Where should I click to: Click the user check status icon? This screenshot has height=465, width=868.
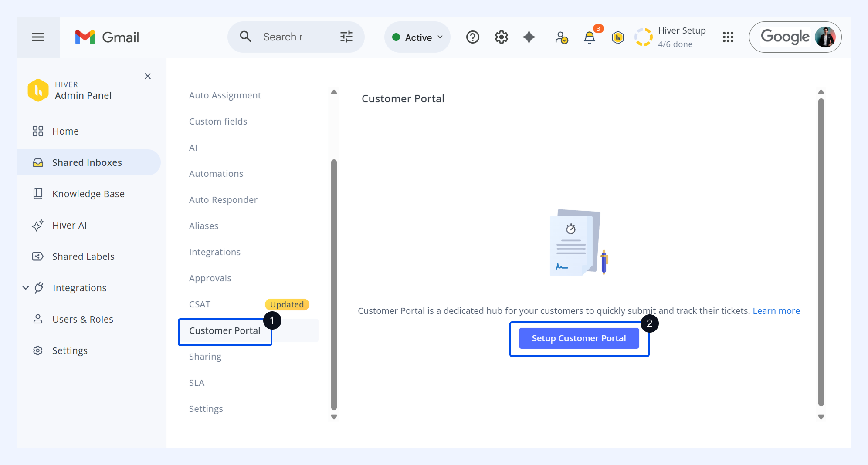(x=561, y=37)
